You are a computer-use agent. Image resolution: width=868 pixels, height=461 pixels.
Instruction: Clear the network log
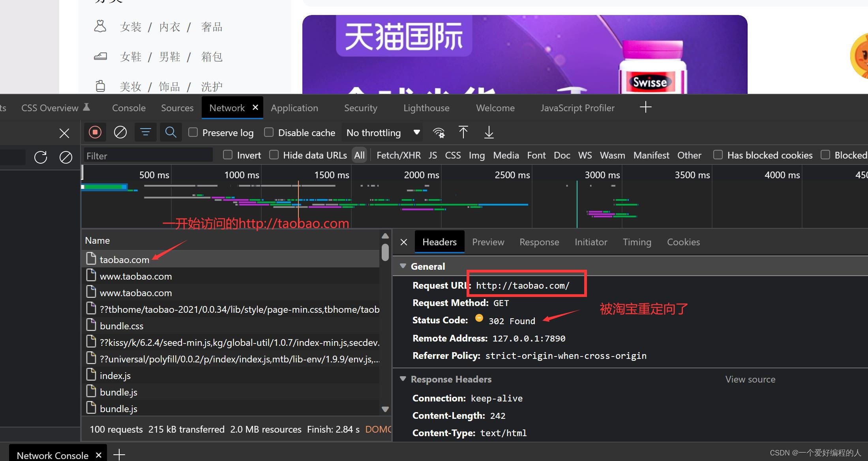click(120, 132)
